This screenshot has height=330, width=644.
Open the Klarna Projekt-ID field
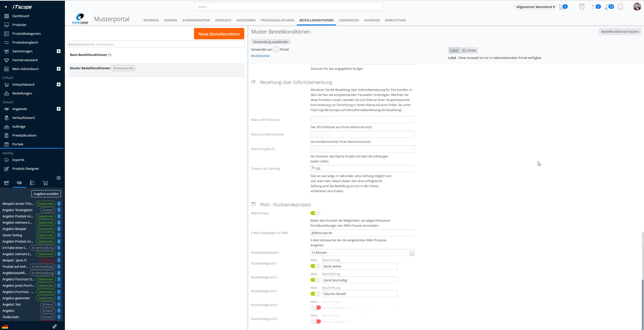tap(362, 149)
